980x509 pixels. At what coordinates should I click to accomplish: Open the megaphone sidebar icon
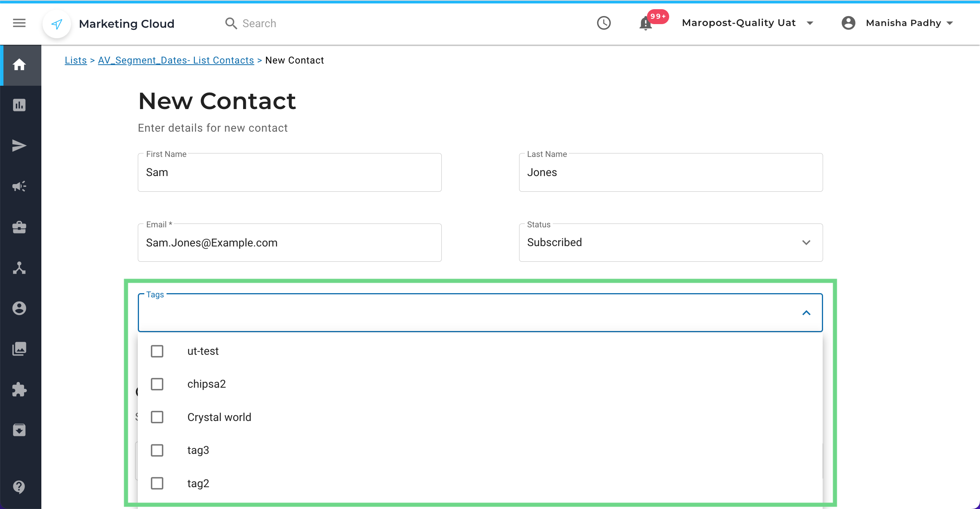(19, 186)
